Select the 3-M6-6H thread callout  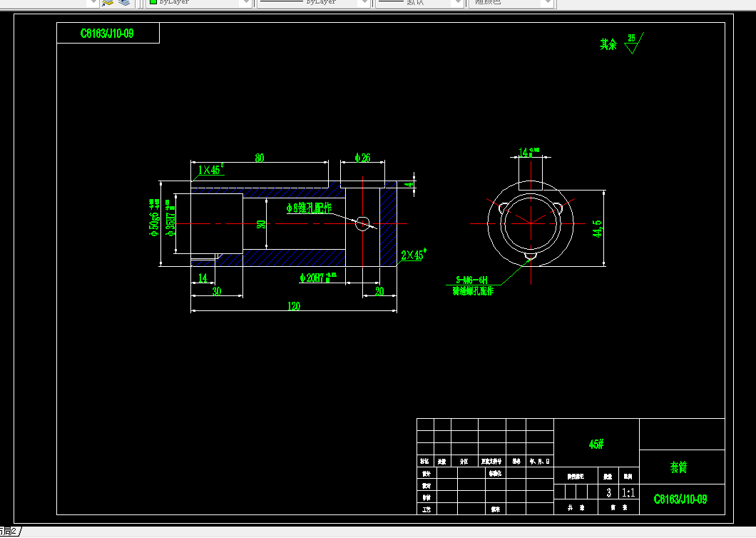(471, 280)
